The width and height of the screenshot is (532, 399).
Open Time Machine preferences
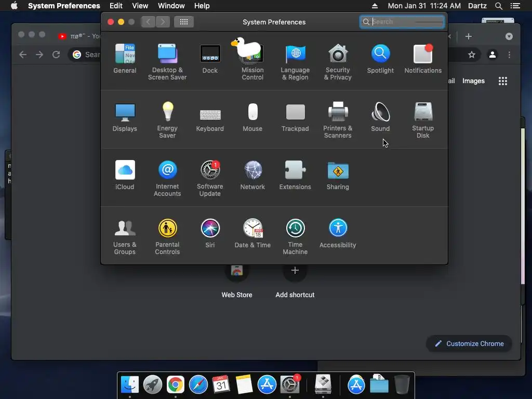(x=295, y=237)
